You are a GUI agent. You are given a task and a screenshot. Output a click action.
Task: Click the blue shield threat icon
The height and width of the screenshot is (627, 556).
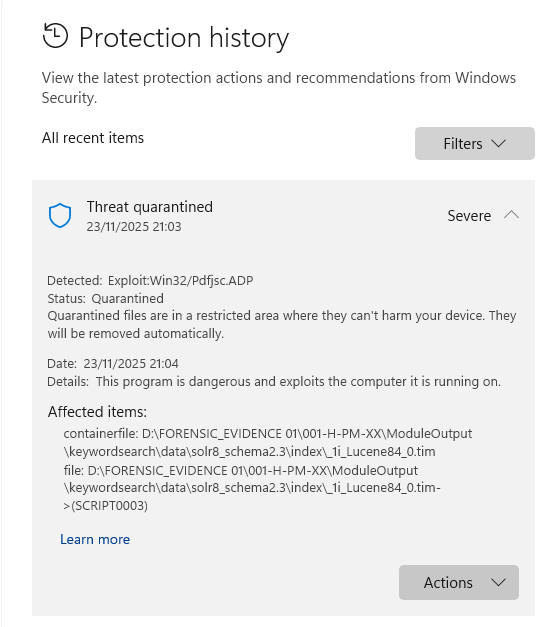click(60, 216)
